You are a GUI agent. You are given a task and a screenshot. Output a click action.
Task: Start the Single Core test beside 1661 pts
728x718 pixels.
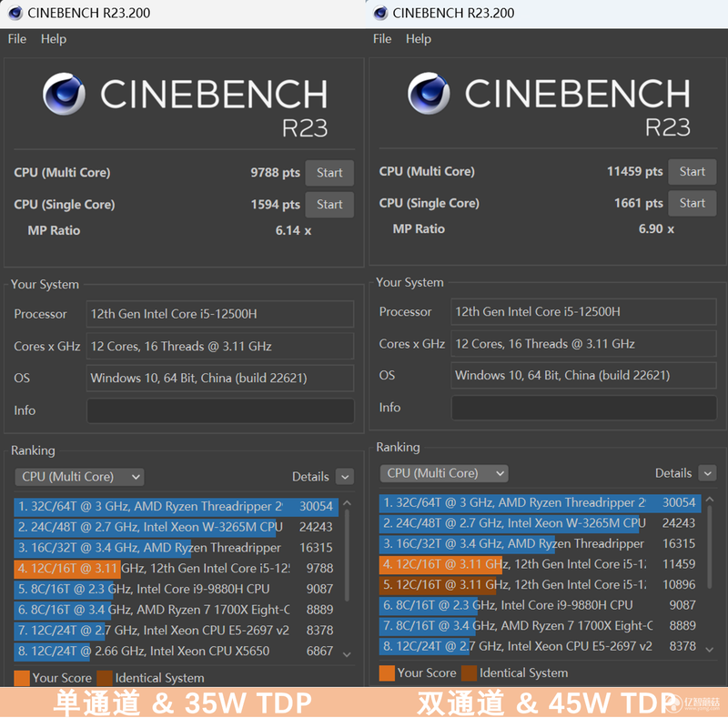point(693,204)
